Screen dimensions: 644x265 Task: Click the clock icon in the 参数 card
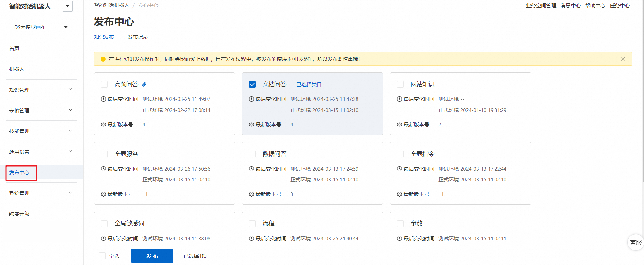(400, 239)
